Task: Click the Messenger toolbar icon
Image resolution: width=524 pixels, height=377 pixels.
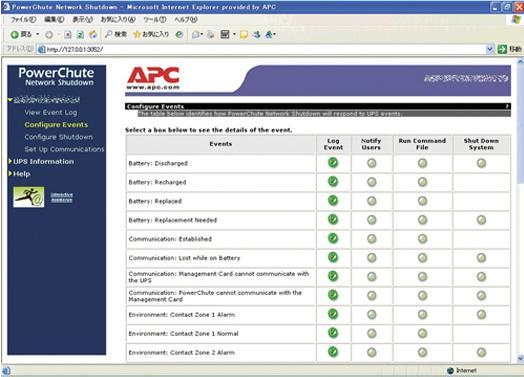Action: pyautogui.click(x=256, y=34)
